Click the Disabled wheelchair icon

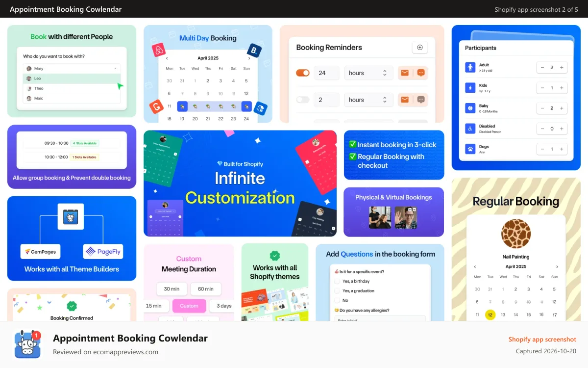click(470, 129)
